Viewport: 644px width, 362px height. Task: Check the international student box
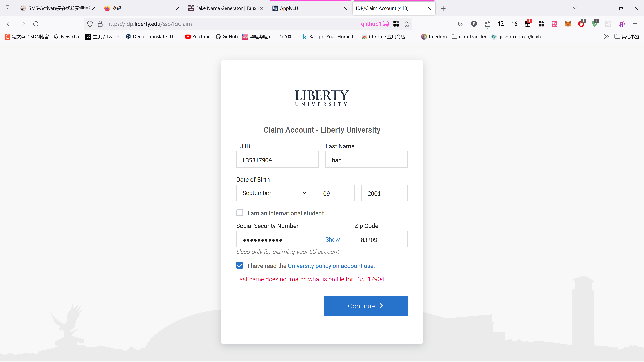pos(239,213)
